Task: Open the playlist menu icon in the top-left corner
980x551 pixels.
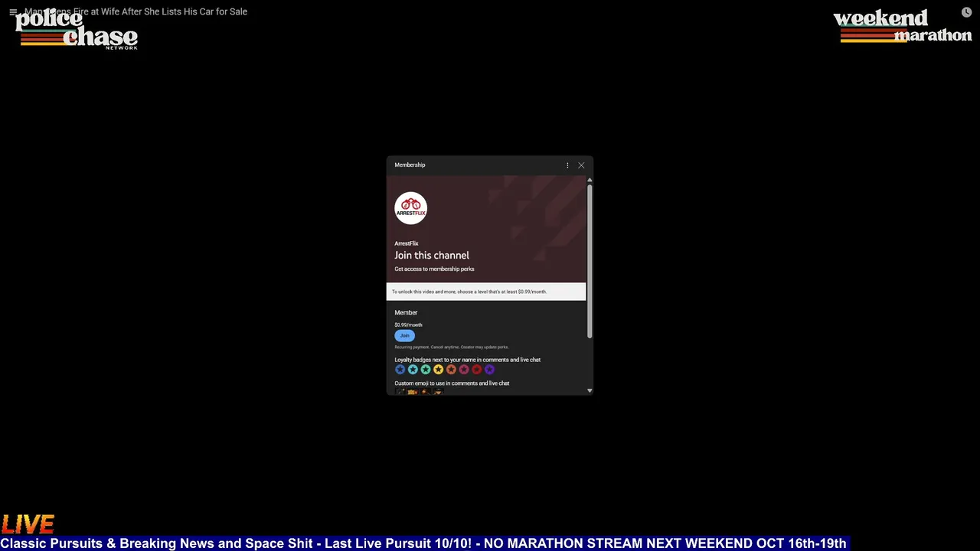Action: (13, 12)
